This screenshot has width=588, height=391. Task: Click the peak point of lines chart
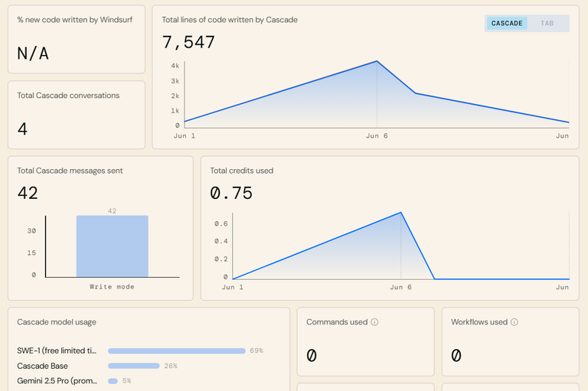click(x=377, y=61)
